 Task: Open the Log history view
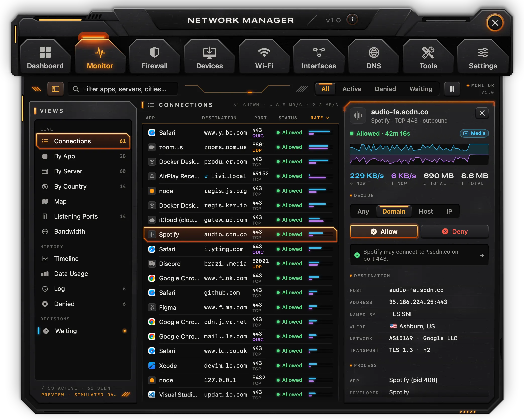pos(83,289)
